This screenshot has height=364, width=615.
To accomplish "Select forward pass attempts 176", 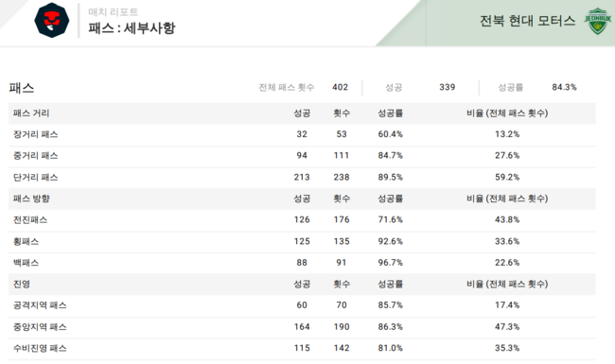I will click(x=342, y=219).
